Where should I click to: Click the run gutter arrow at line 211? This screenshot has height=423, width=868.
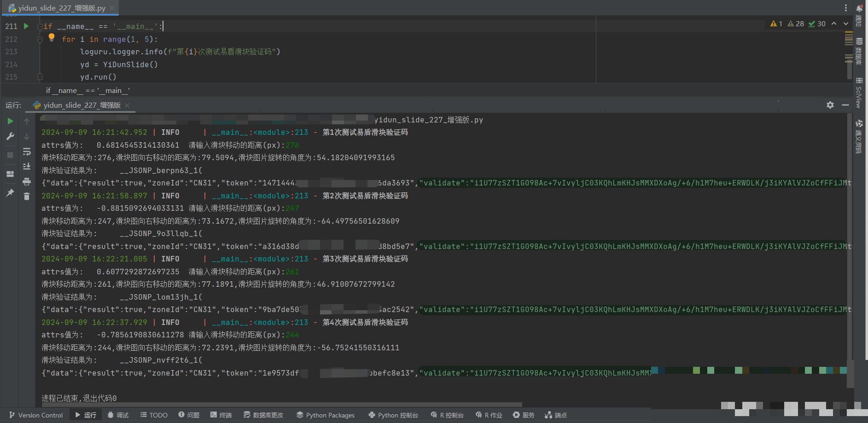26,26
